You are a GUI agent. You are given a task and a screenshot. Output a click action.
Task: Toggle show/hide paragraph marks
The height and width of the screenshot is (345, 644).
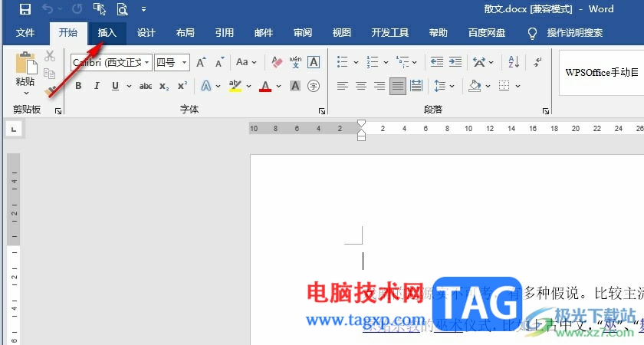pyautogui.click(x=537, y=62)
